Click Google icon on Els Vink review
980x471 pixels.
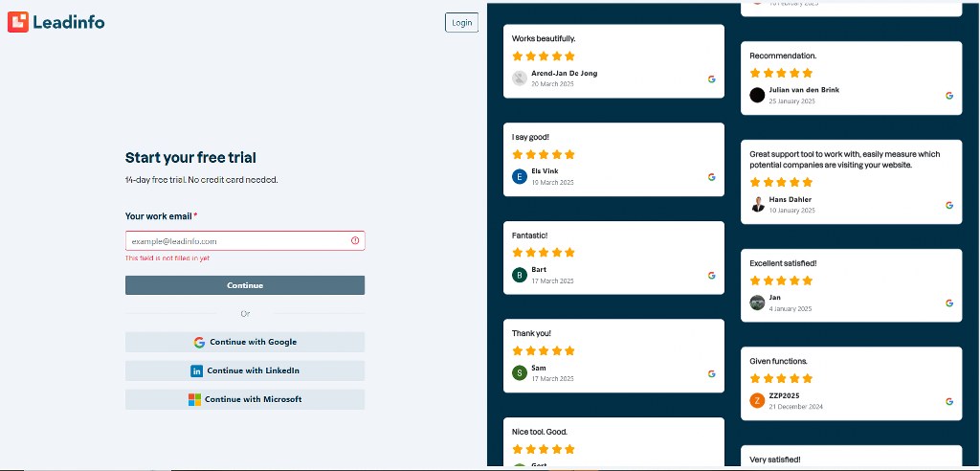[711, 177]
